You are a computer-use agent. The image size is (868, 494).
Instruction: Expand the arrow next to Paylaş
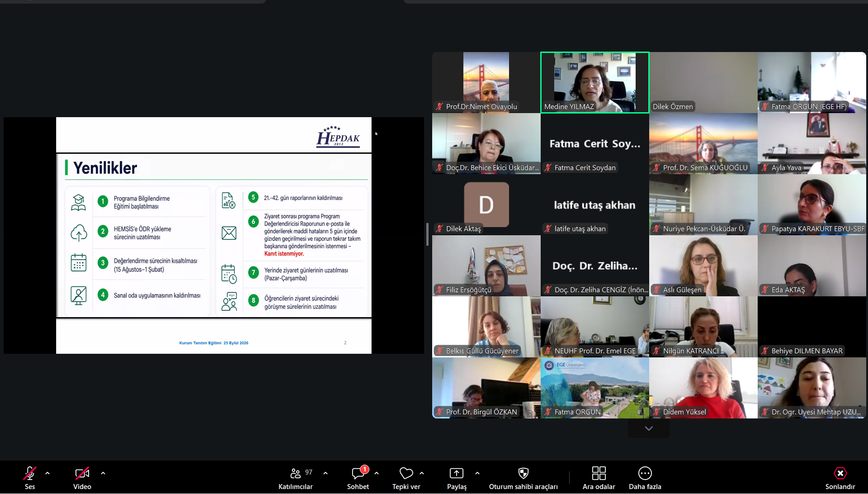point(477,473)
